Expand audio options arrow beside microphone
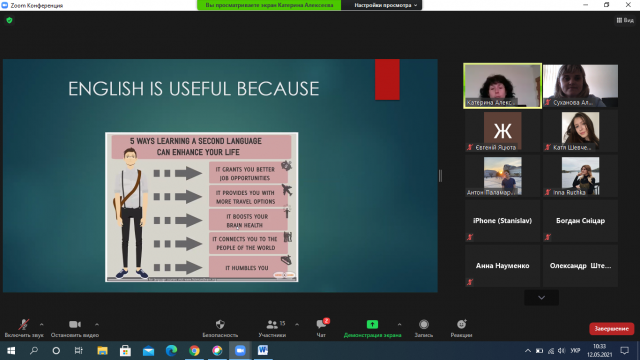 point(42,324)
